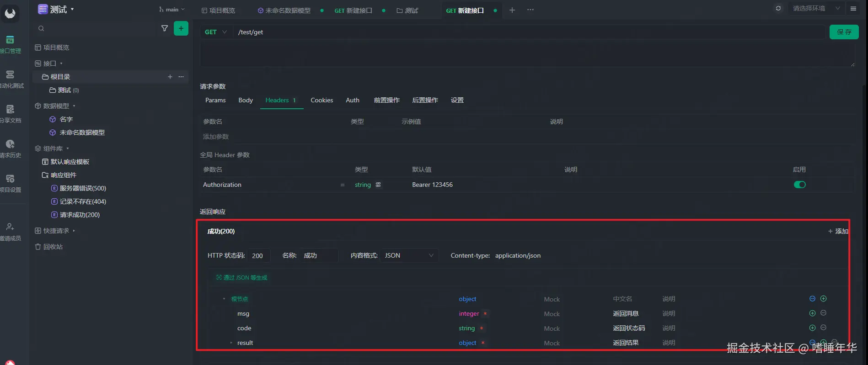The height and width of the screenshot is (365, 868).
Task: Open 回收站 in the sidebar
Action: 49,247
